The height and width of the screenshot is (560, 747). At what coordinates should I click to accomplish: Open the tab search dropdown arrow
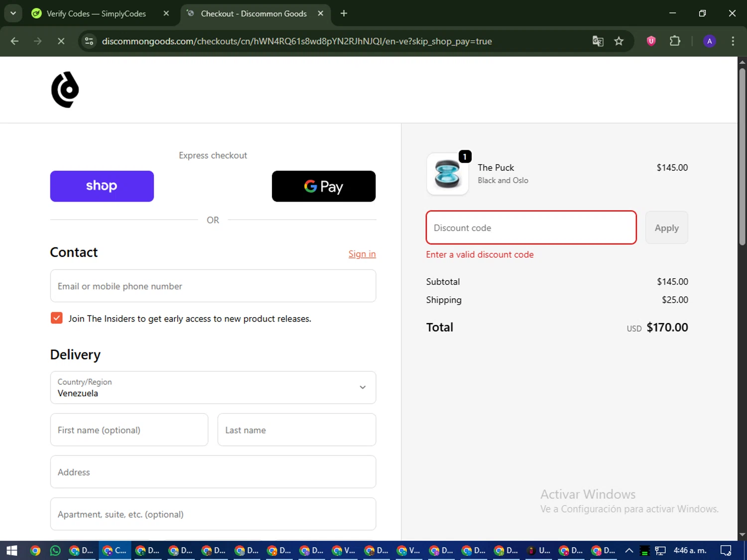coord(13,13)
